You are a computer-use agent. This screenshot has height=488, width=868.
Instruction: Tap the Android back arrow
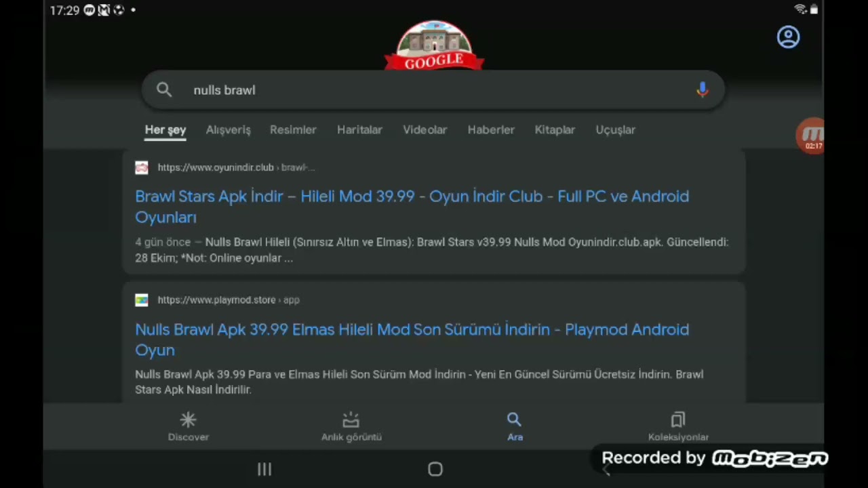(x=606, y=471)
